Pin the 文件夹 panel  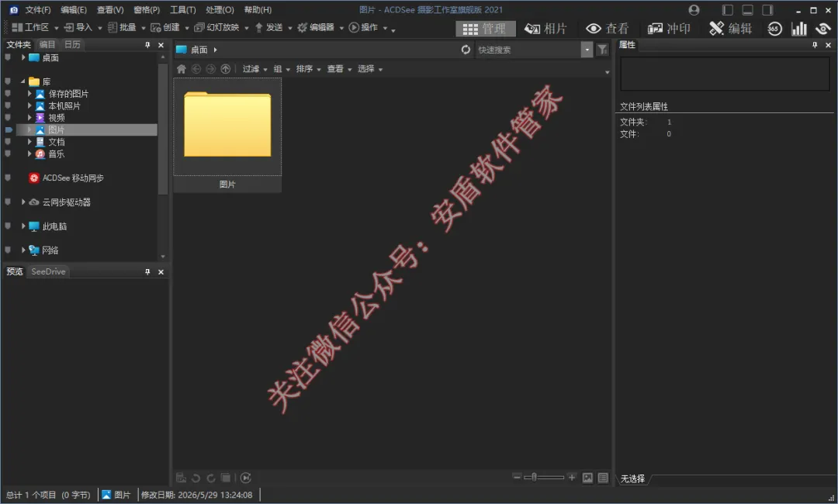pos(147,45)
